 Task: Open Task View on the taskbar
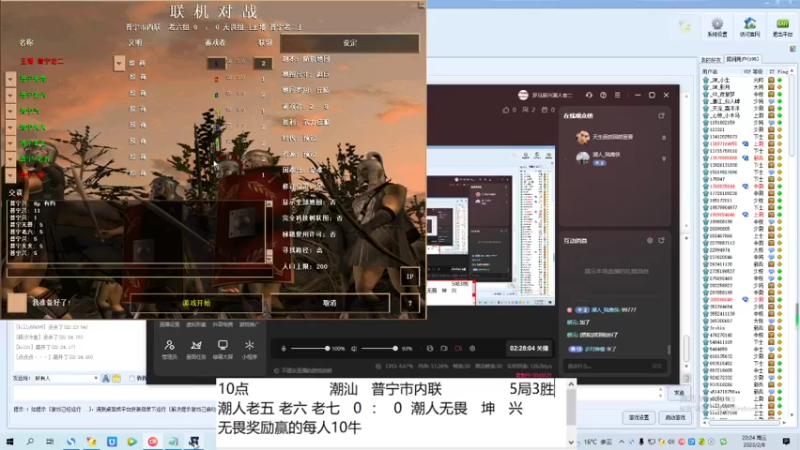pos(50,441)
